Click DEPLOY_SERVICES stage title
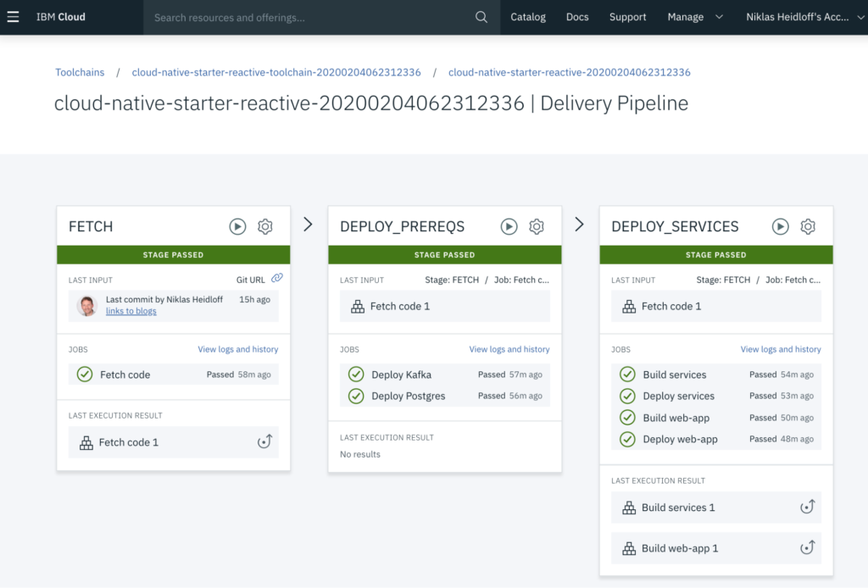 click(x=675, y=226)
